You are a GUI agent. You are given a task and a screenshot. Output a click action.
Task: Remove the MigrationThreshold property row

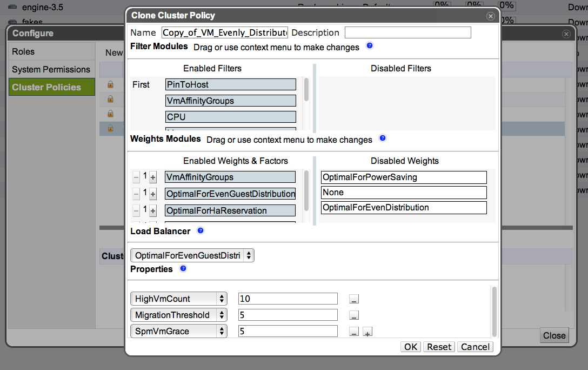(353, 315)
